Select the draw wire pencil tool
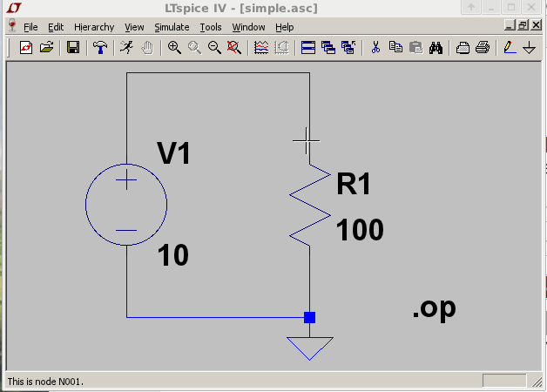 (510, 47)
